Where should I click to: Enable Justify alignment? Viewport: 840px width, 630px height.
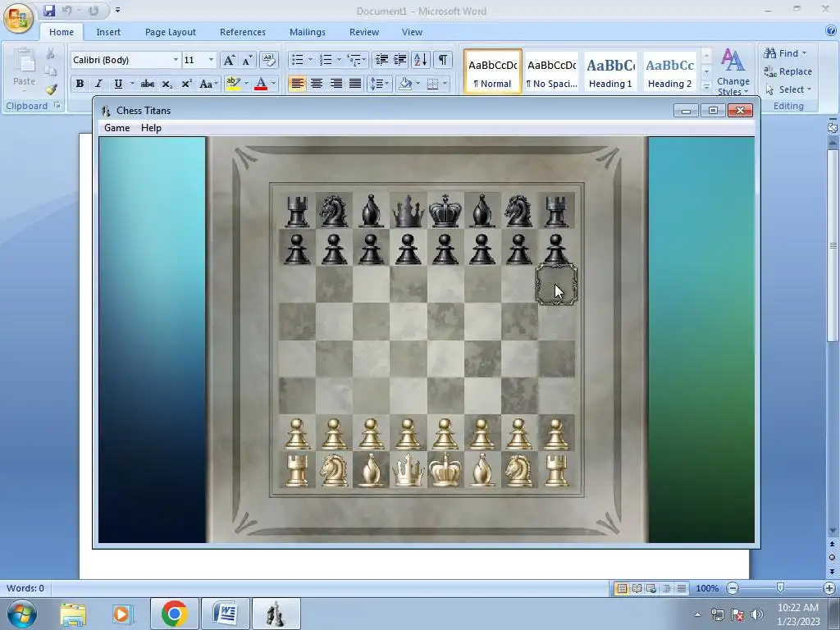coord(355,84)
